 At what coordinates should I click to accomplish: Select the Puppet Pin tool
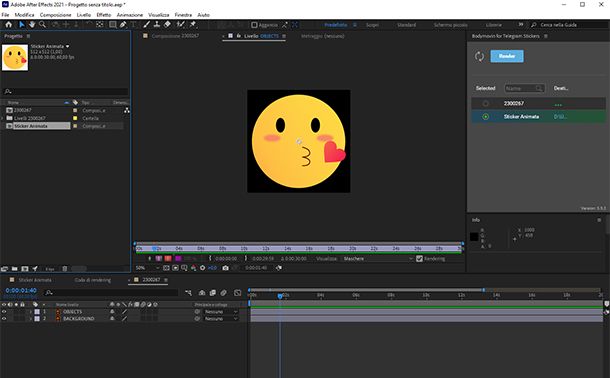click(x=193, y=24)
